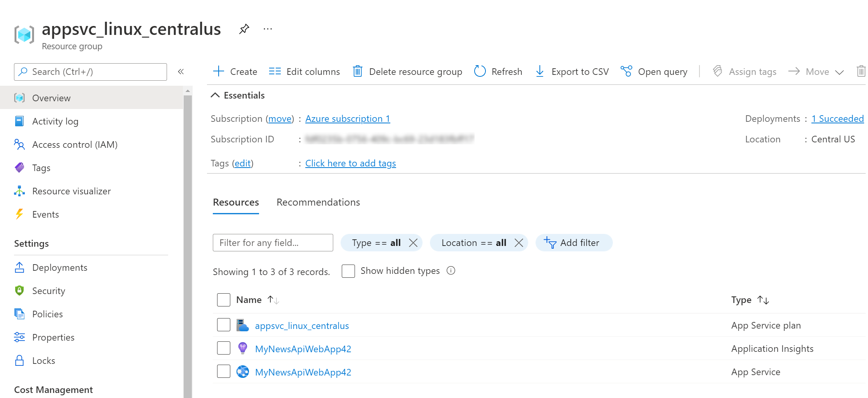Check the select-all checkbox by Name
This screenshot has width=868, height=398.
(224, 300)
